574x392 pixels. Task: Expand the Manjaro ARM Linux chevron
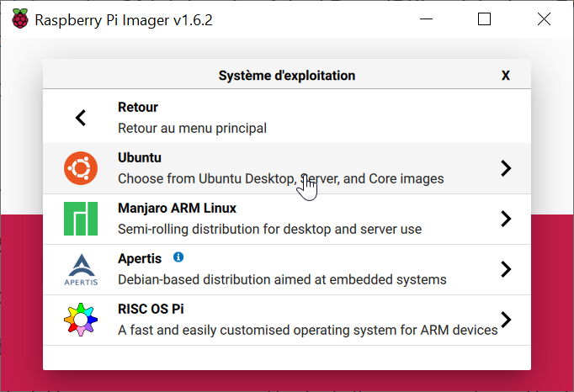506,219
